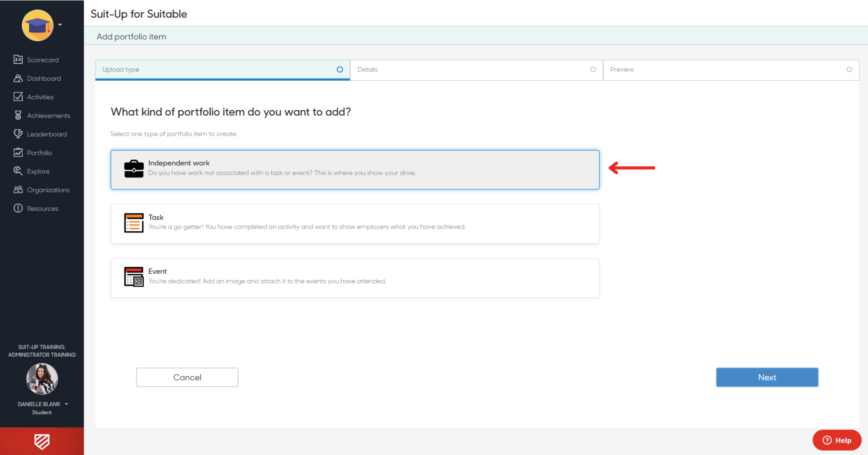Click the red shield logo at bottom
Image resolution: width=868 pixels, height=455 pixels.
coord(42,442)
